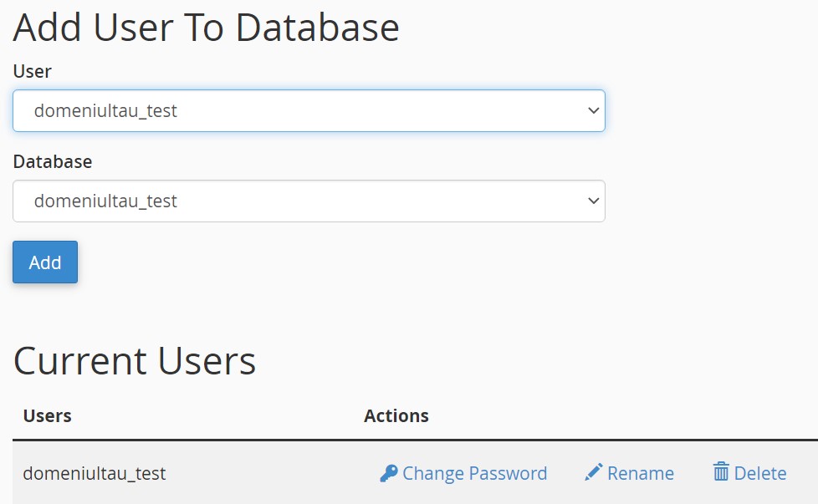Click the trash can icon beside Delete
Screen dimensions: 818x504
[x=721, y=471]
